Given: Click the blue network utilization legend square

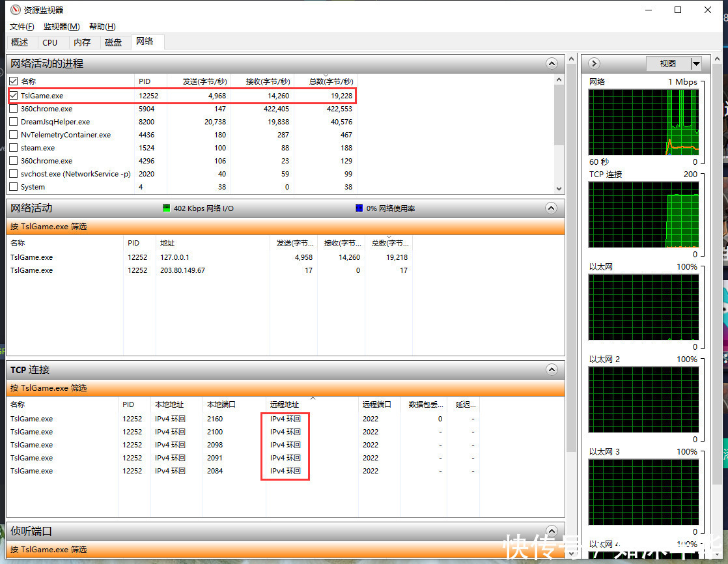Looking at the screenshot, I should click(x=359, y=208).
